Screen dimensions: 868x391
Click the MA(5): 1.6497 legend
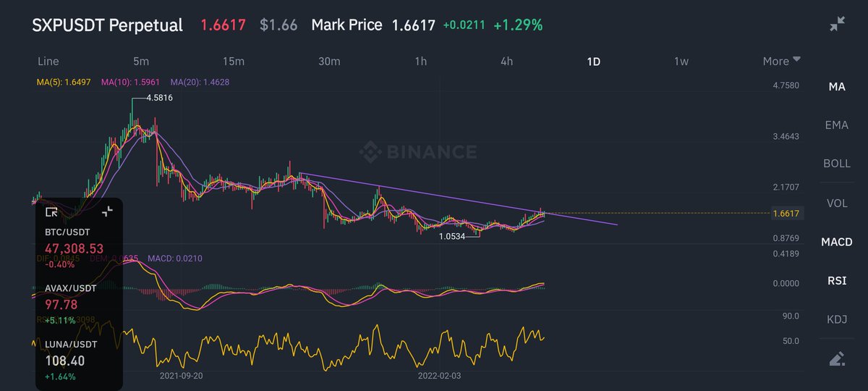point(65,83)
